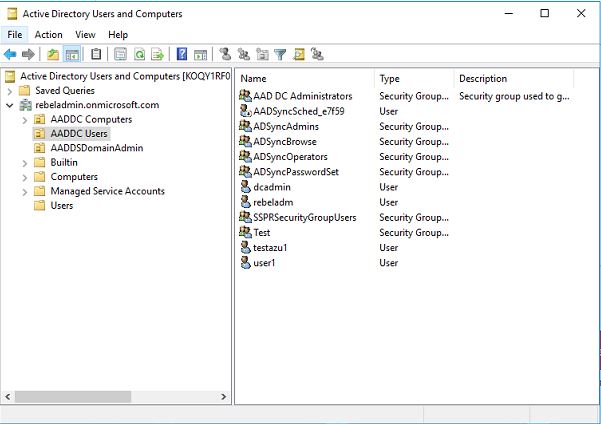Click the Export List toolbar icon
The width and height of the screenshot is (601, 424).
[x=157, y=54]
